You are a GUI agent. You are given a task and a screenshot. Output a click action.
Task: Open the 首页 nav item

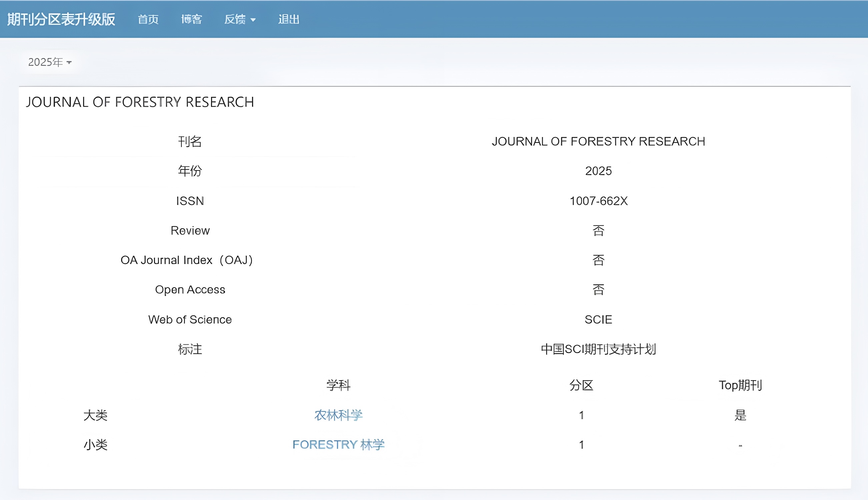(x=148, y=19)
